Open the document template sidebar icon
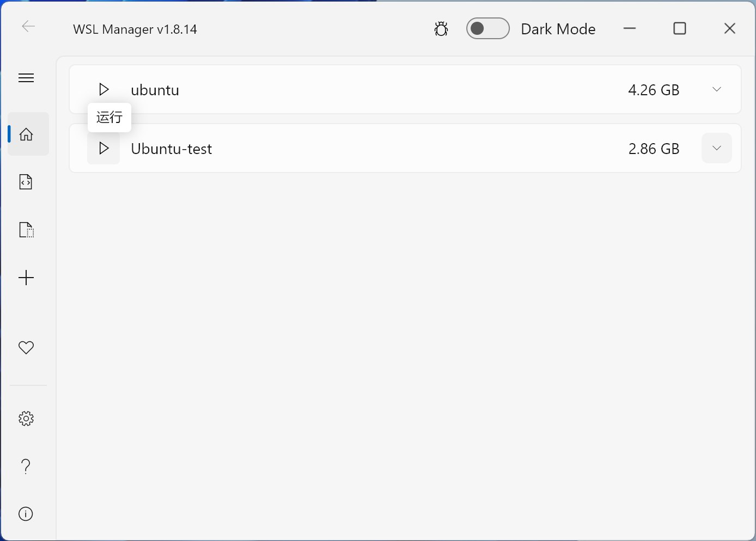Viewport: 756px width, 541px height. coord(26,230)
